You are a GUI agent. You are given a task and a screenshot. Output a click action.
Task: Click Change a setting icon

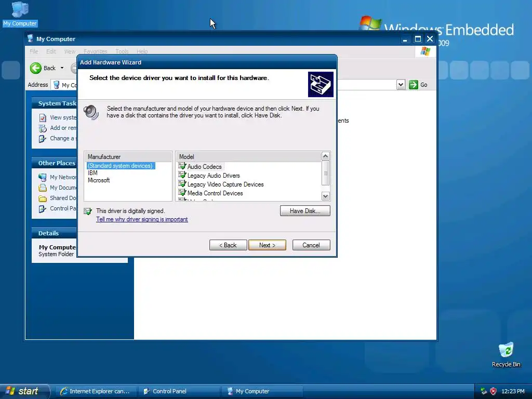click(x=43, y=139)
